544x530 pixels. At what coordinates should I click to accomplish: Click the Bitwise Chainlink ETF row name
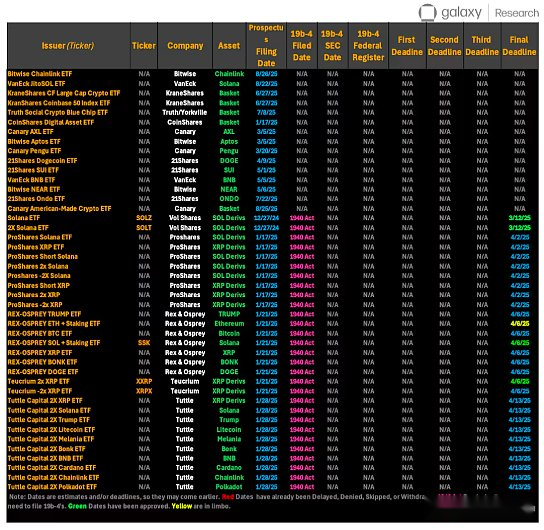tap(40, 74)
